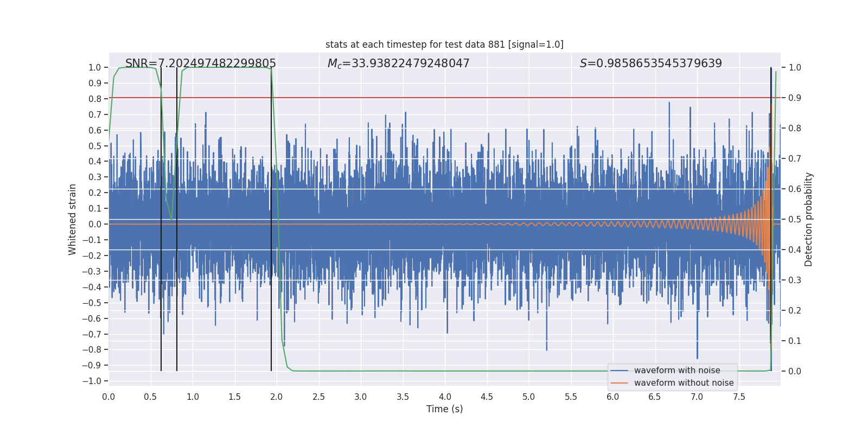Viewport: 868px width, 434px height.
Task: Click the blue line swatch in legend
Action: click(x=619, y=371)
